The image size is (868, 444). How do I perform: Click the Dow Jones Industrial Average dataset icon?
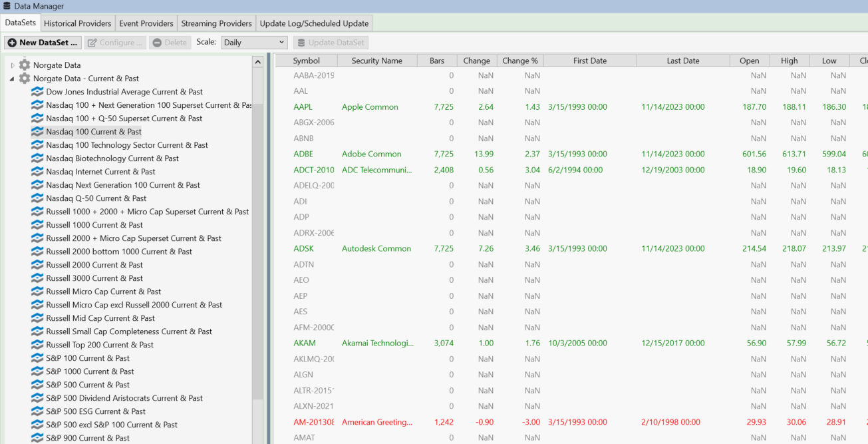[37, 92]
